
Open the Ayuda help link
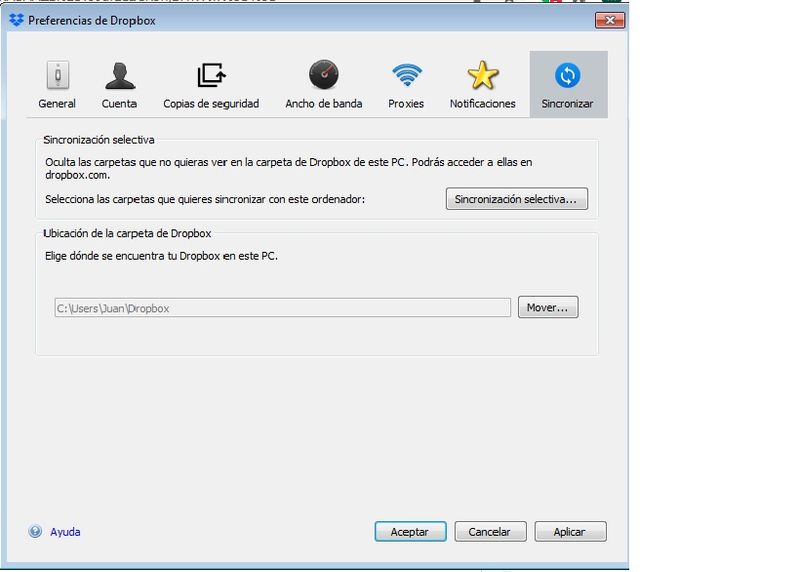click(x=65, y=532)
